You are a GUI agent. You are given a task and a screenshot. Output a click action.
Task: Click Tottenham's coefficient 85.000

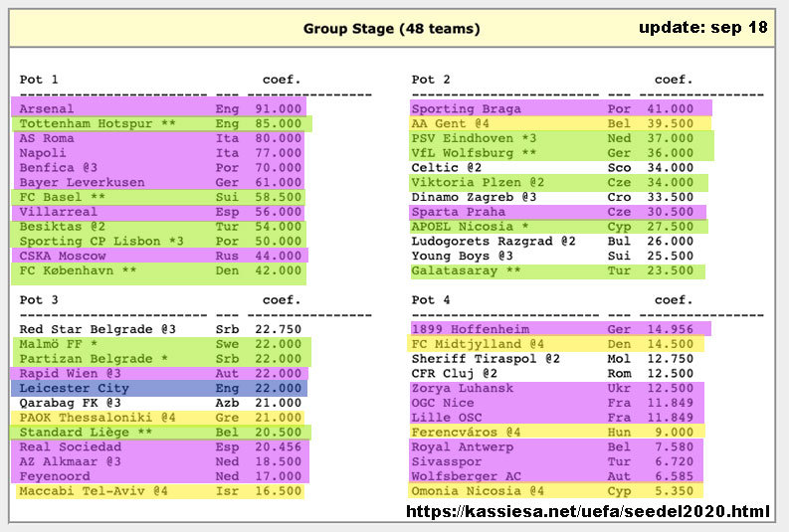coord(279,123)
